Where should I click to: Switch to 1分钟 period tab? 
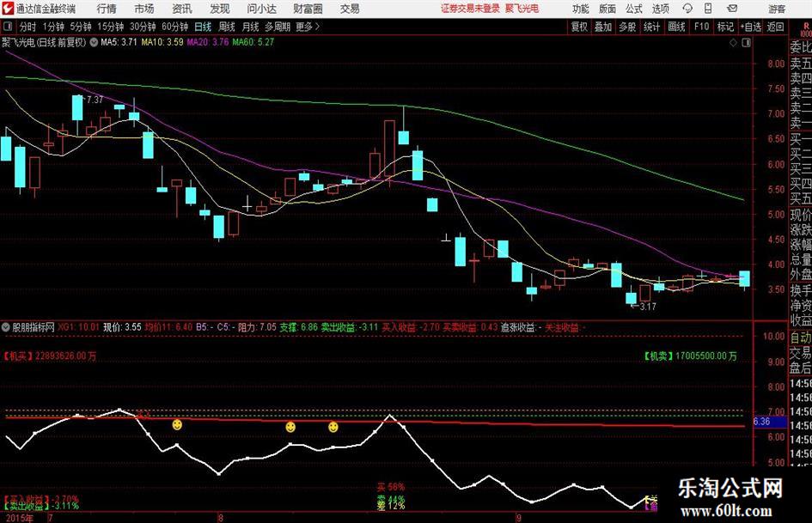(x=53, y=27)
